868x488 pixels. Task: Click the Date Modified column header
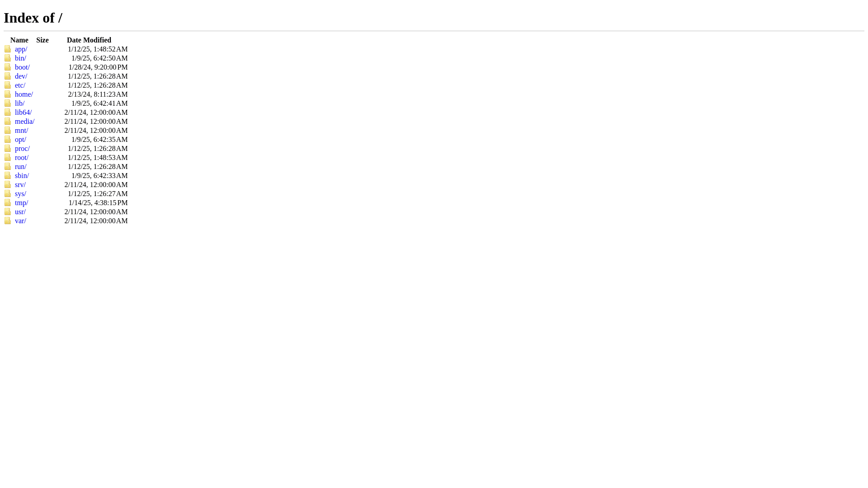pyautogui.click(x=89, y=40)
